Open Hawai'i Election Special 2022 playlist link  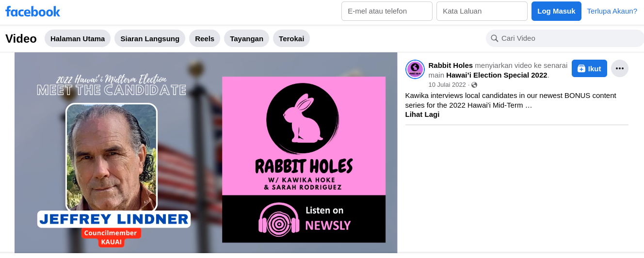(x=497, y=75)
